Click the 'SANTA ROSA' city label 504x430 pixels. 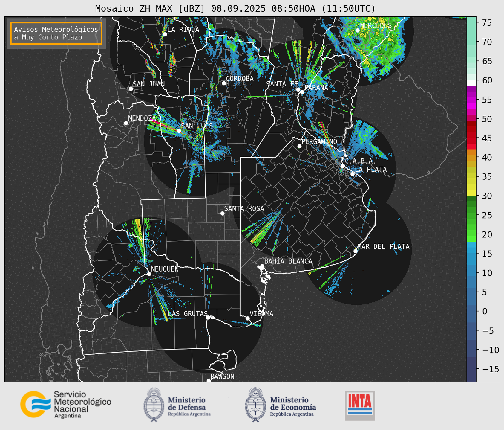click(244, 208)
